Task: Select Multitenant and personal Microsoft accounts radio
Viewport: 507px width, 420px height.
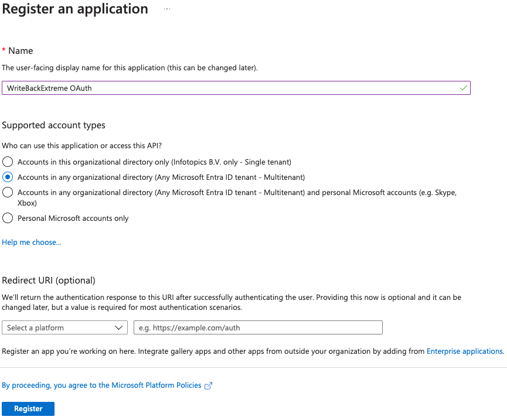Action: (x=8, y=192)
